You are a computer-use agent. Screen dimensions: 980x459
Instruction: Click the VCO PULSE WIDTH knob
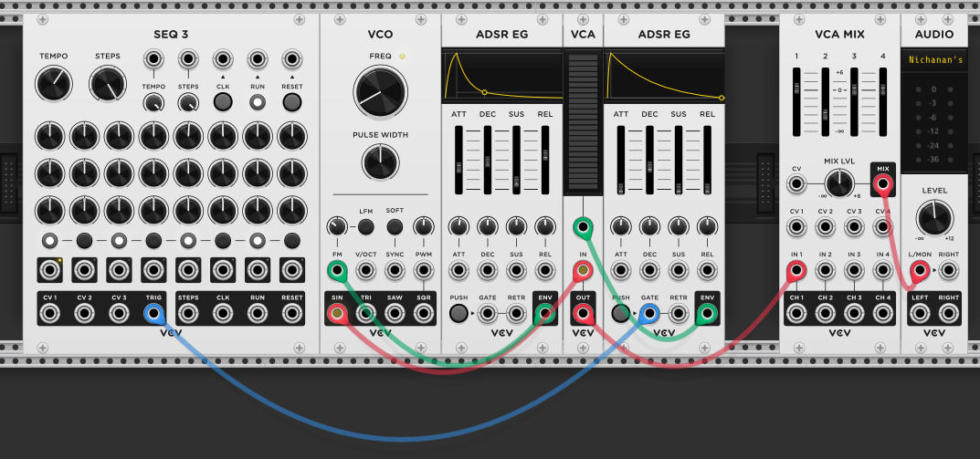381,162
